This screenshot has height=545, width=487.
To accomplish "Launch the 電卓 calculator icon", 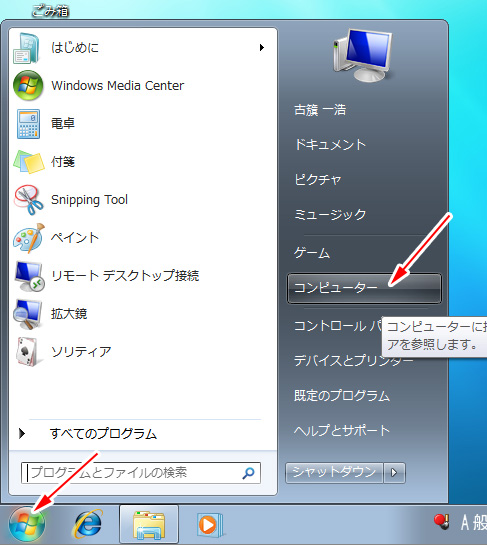I will click(x=28, y=124).
